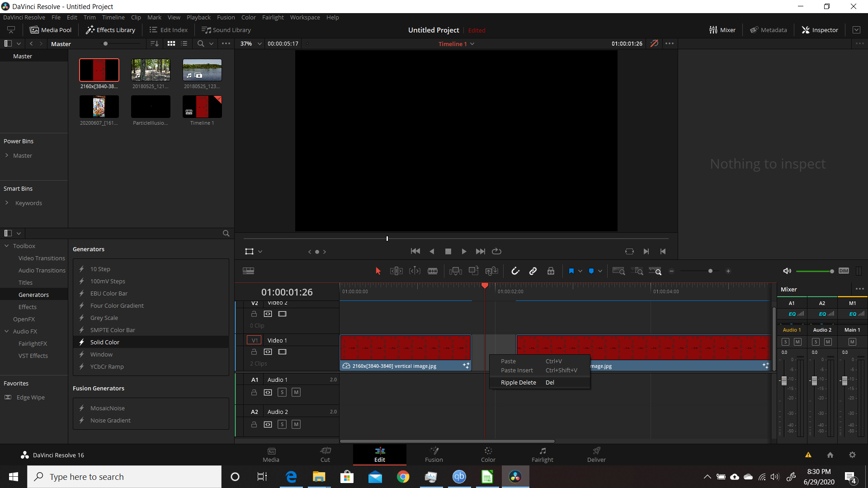Toggle Position Lock icon
Image resolution: width=868 pixels, height=488 pixels.
tap(551, 271)
